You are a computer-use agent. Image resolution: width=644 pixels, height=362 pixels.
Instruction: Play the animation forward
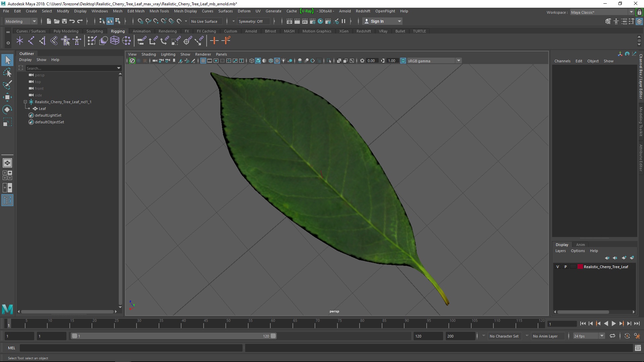pyautogui.click(x=613, y=323)
